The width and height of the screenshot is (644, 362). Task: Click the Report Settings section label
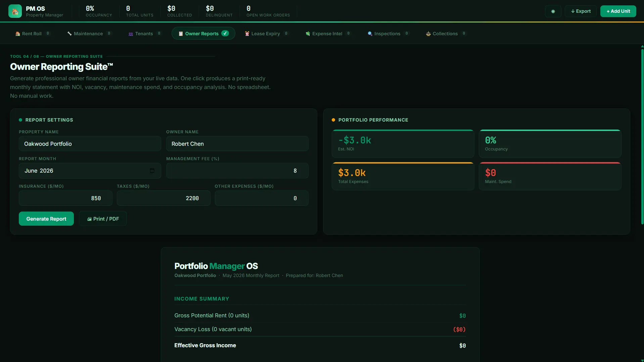pos(49,120)
